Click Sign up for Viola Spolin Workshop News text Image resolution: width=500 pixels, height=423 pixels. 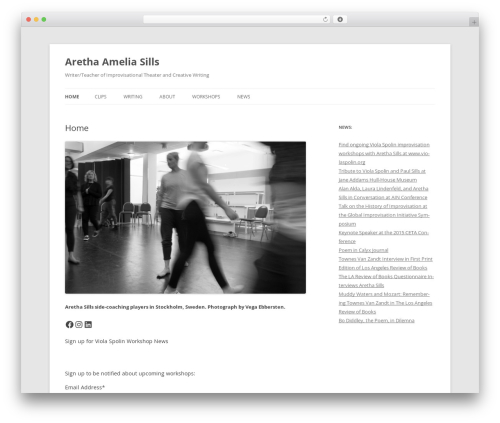116,341
